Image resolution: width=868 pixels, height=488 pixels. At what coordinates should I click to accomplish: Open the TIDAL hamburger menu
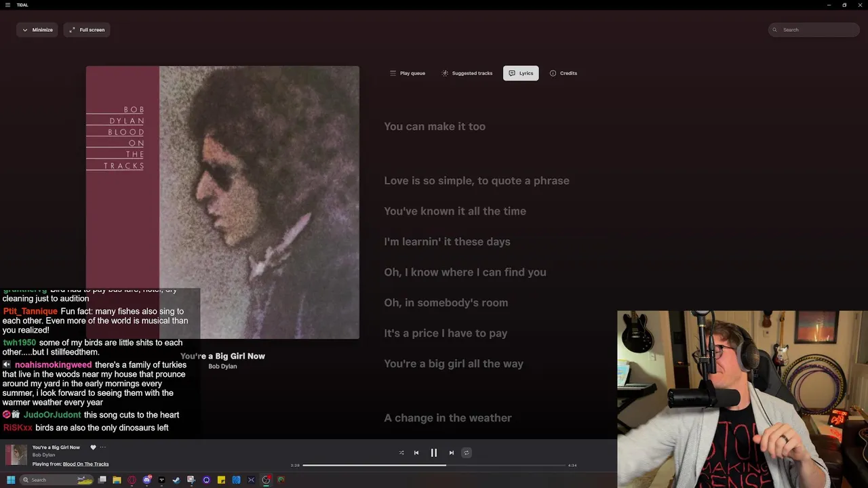(7, 5)
